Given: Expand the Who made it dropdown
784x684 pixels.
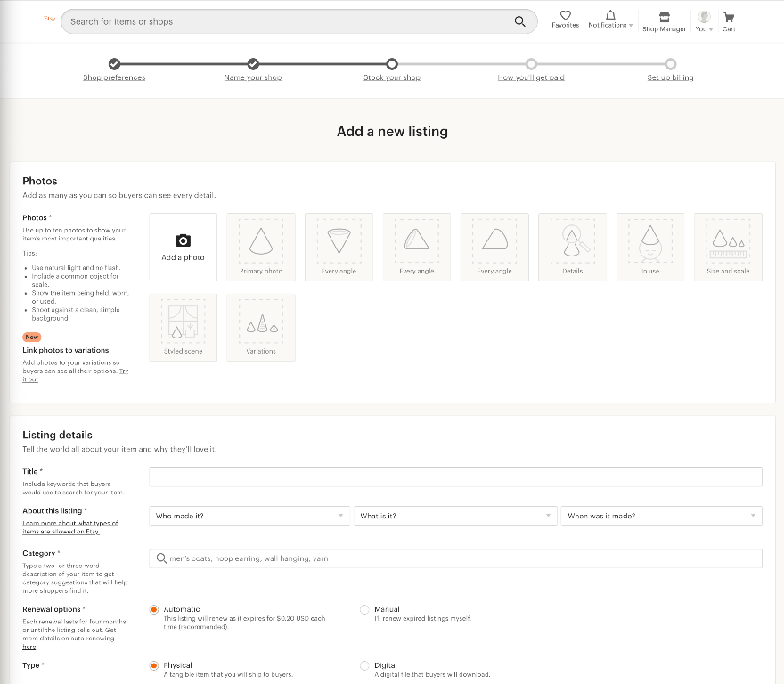Looking at the screenshot, I should click(x=249, y=516).
